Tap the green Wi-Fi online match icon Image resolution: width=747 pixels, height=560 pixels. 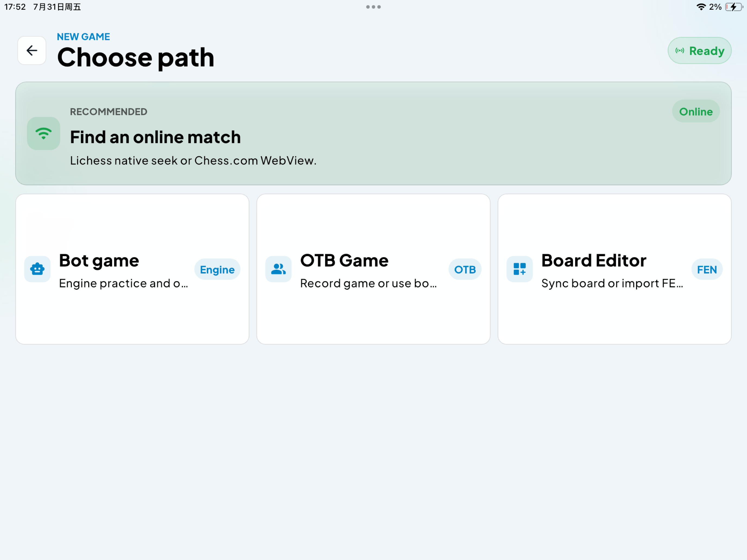(43, 133)
